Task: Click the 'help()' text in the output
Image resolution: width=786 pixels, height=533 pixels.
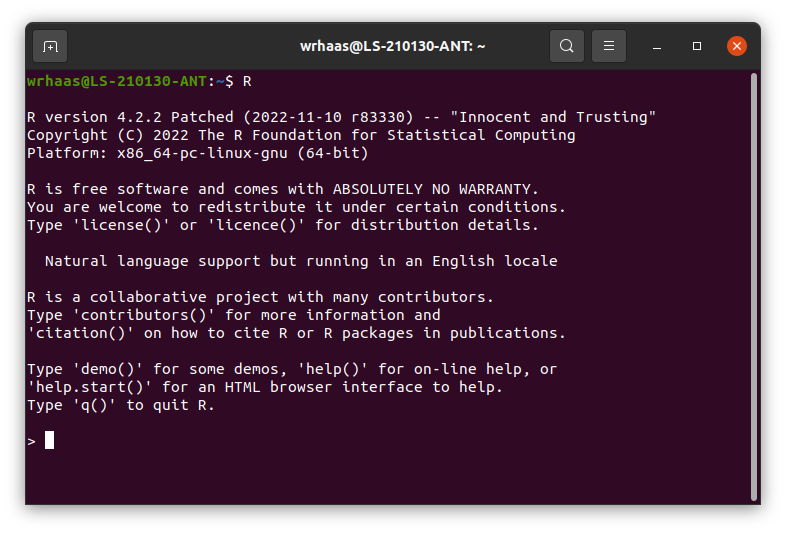Action: pyautogui.click(x=332, y=369)
